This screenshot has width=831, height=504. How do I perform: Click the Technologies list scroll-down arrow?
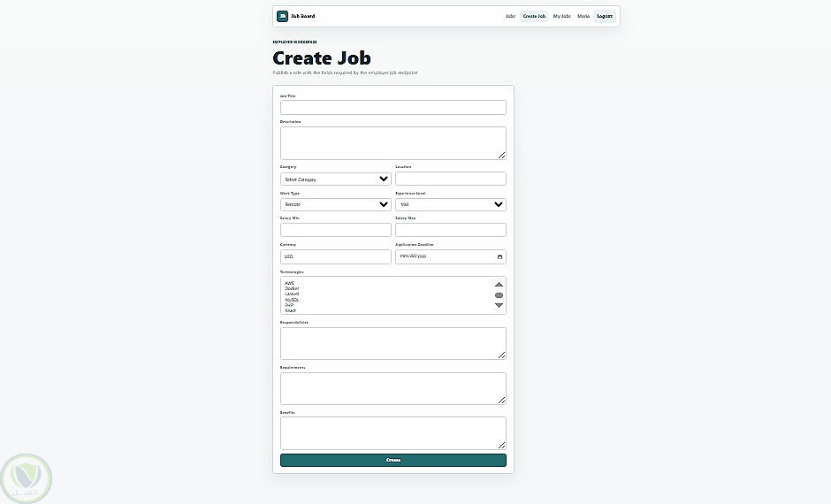coord(499,305)
